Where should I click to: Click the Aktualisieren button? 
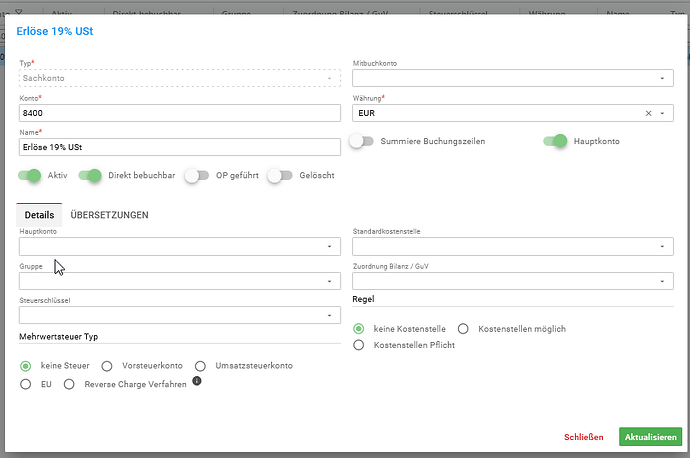point(650,437)
